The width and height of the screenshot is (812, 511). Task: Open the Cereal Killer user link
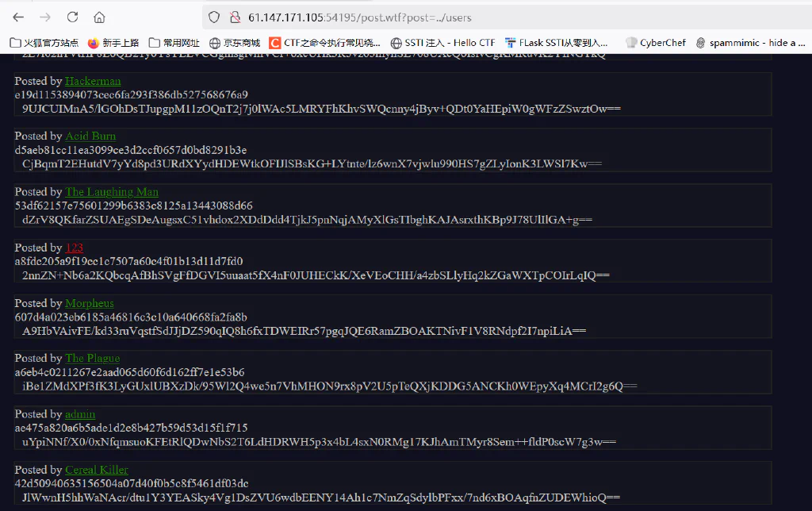(x=97, y=470)
